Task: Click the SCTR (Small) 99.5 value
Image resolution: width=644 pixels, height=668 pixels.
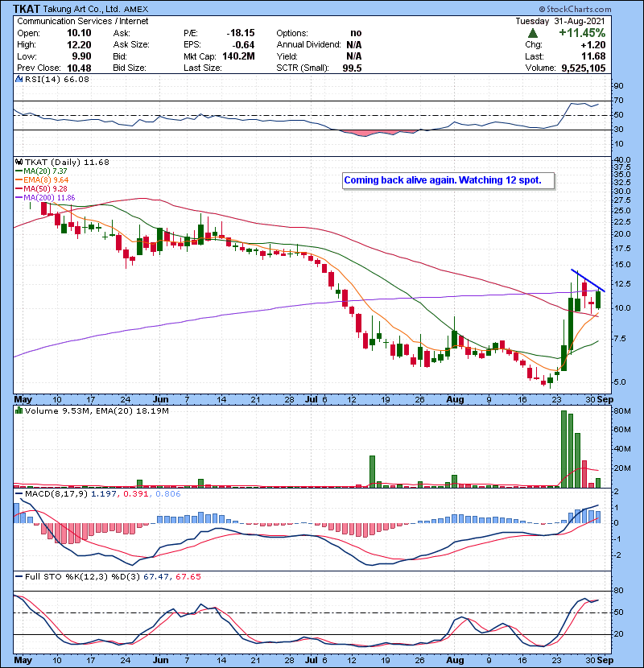Action: 352,68
